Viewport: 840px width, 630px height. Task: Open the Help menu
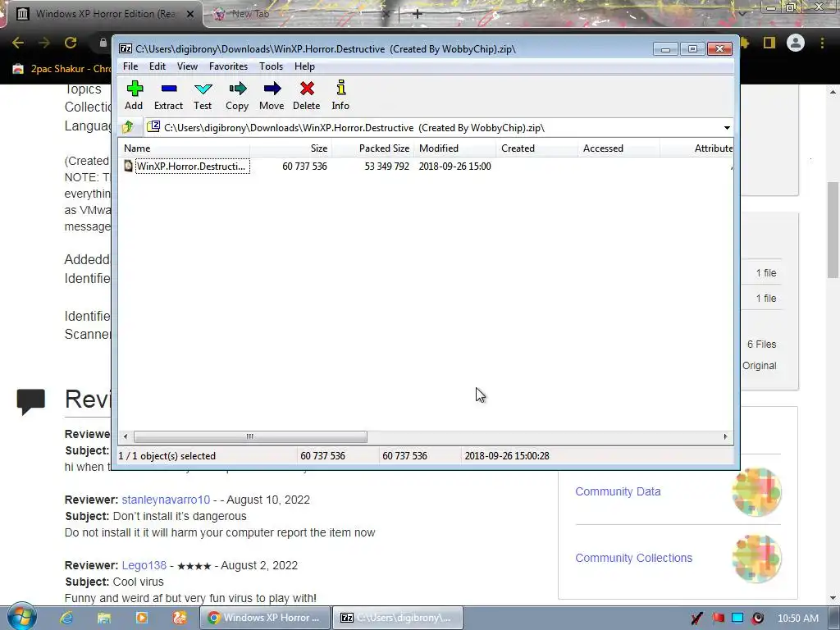point(304,66)
